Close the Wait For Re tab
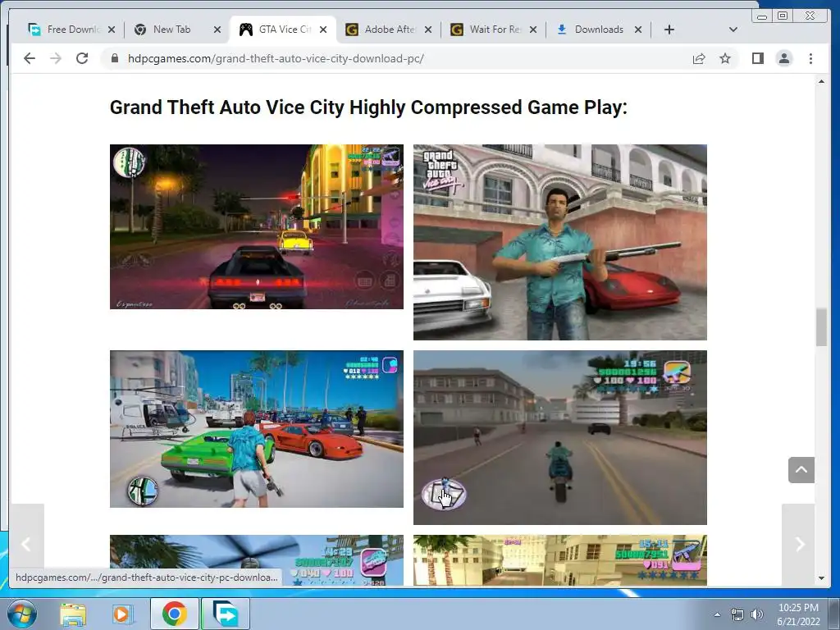The width and height of the screenshot is (840, 630). point(533,30)
